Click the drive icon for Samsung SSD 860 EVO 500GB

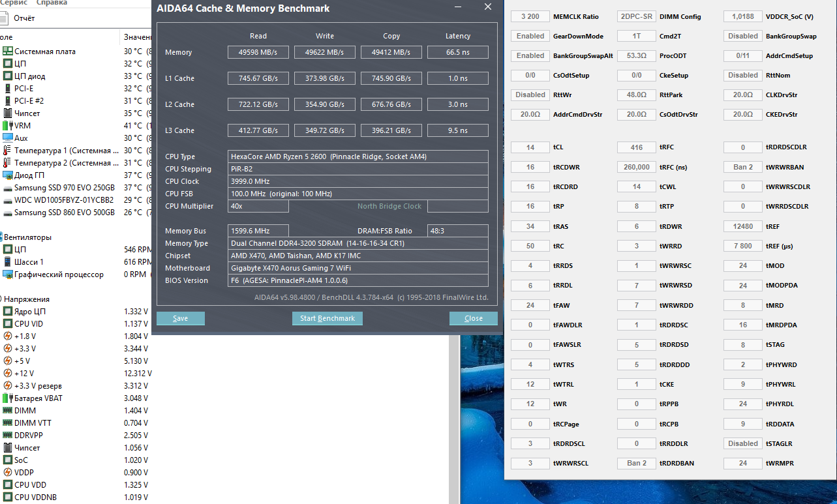tap(8, 213)
